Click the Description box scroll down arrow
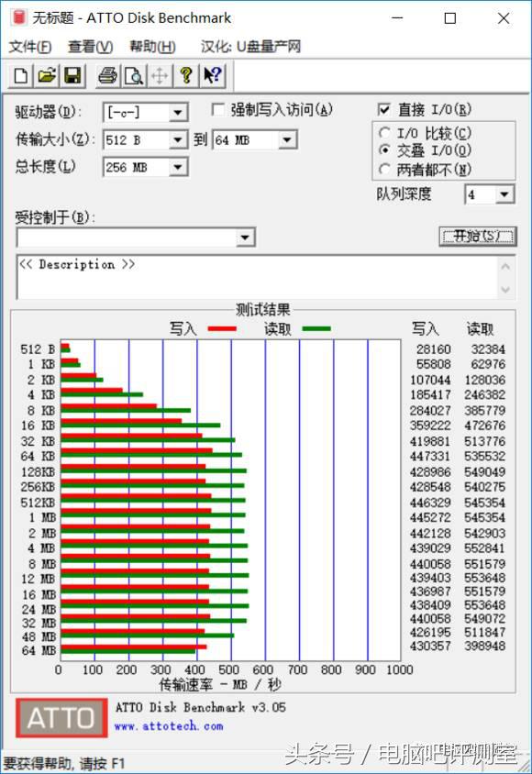The height and width of the screenshot is (774, 532). point(505,289)
